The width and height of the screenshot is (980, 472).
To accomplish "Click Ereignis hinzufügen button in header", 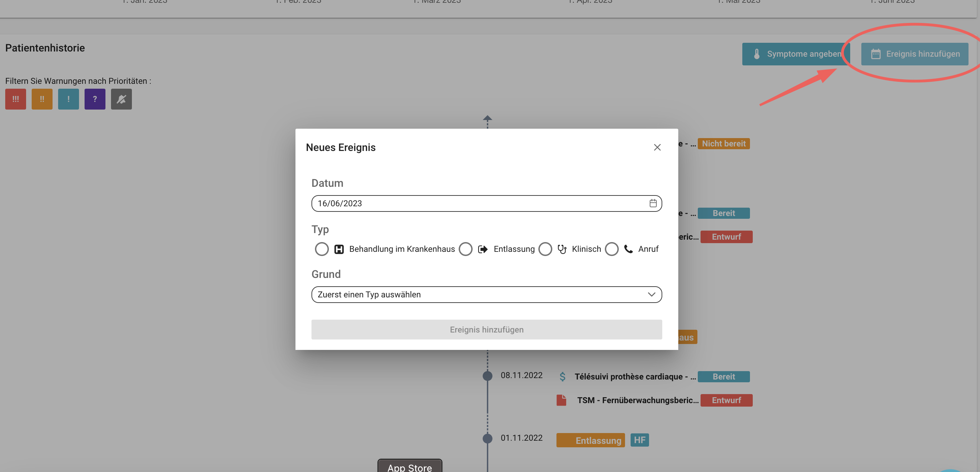I will click(915, 54).
